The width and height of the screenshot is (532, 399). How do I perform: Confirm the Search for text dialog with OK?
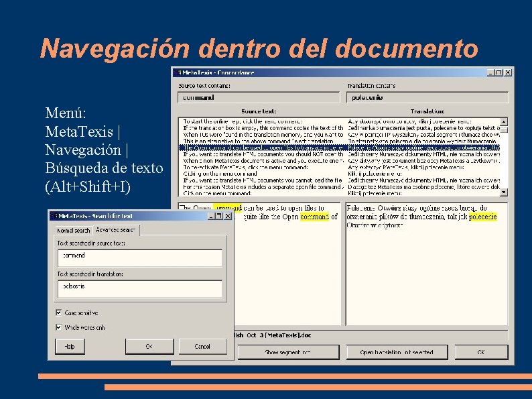149,347
